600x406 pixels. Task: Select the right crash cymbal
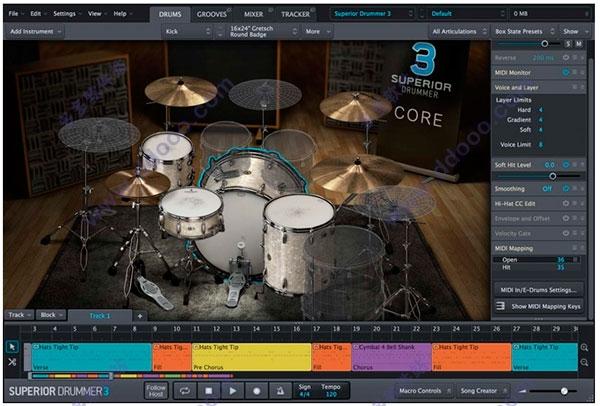tap(354, 106)
